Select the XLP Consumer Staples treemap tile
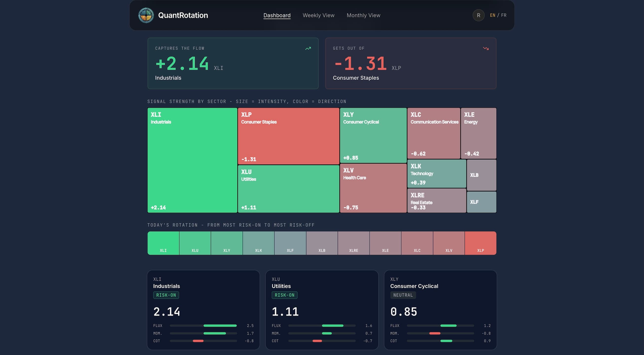 pos(289,136)
